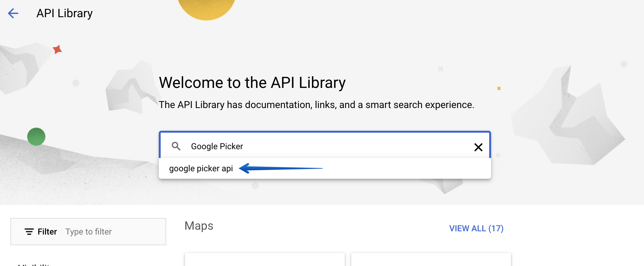644x266 pixels.
Task: Click the API Library description text
Action: click(316, 105)
